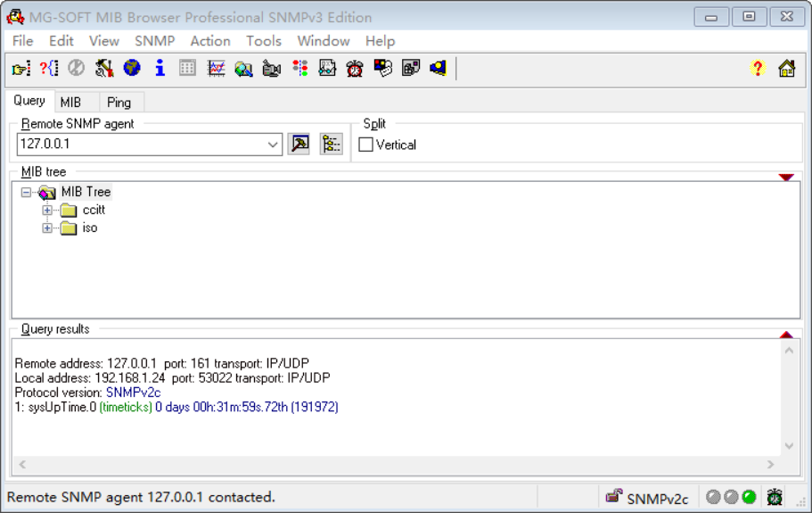
Task: Open the Action menu
Action: point(210,41)
